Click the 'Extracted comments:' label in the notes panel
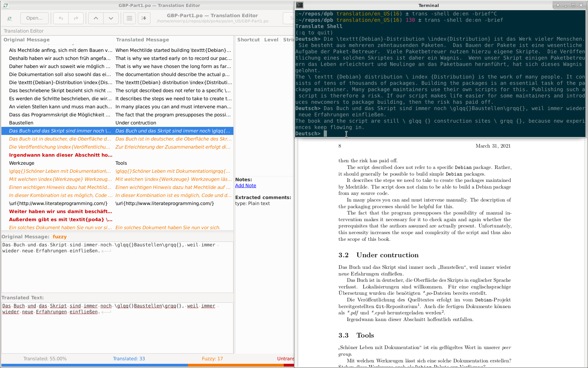588x368 pixels. click(263, 197)
